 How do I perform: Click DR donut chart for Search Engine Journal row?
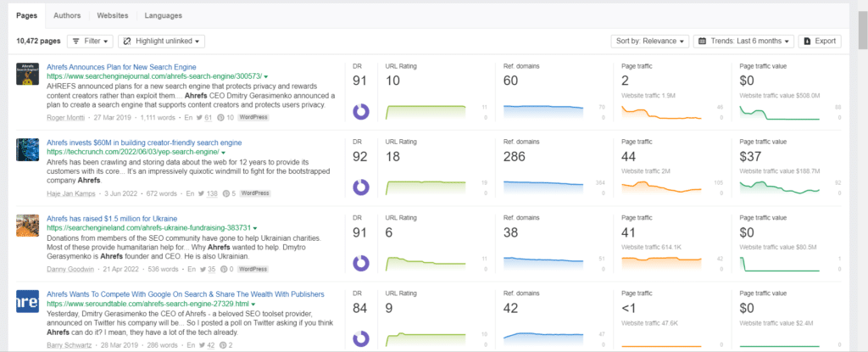361,112
